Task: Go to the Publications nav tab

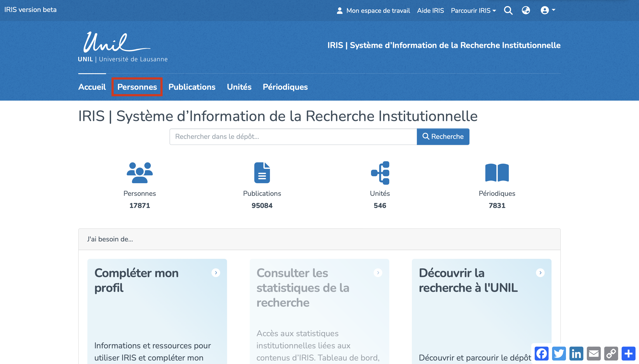Action: coord(192,87)
